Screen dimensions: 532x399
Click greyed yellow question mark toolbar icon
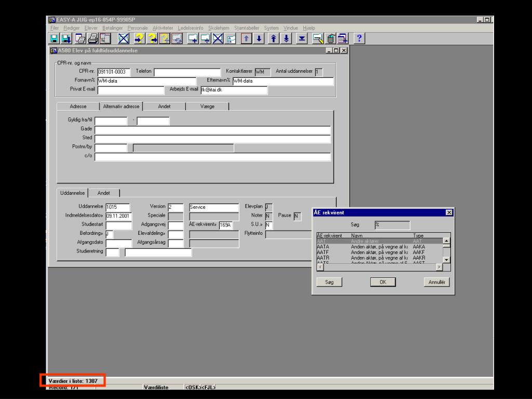pyautogui.click(x=165, y=38)
